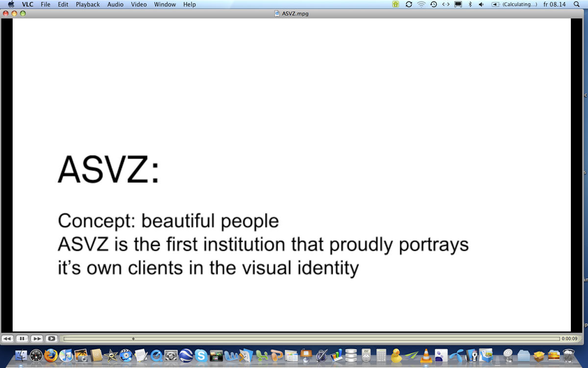Open Front Row from the Dock
Screen dimensions: 588x368
216,355
